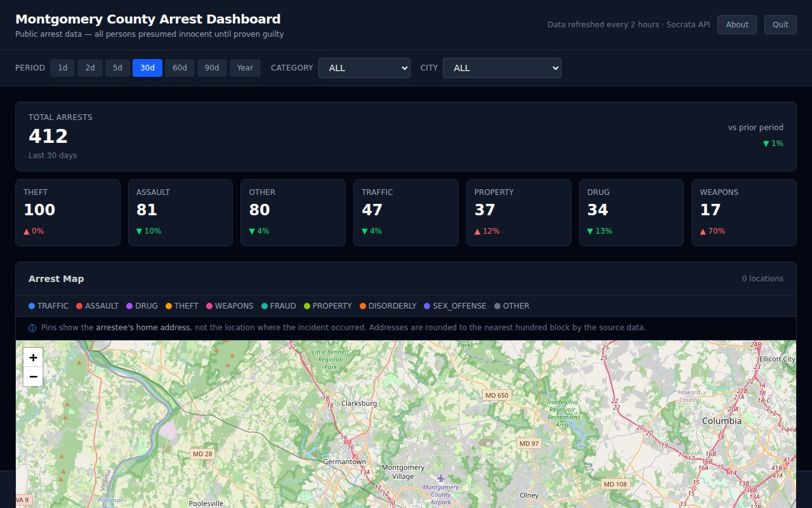Click the DISORDERLY legend entry
812x508 pixels.
(388, 306)
